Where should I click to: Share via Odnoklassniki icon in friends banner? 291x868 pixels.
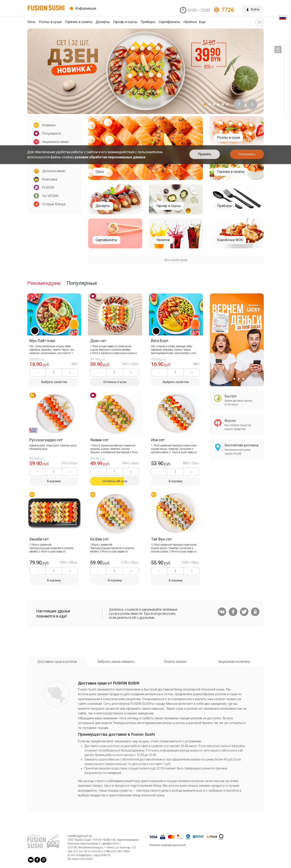[255, 612]
